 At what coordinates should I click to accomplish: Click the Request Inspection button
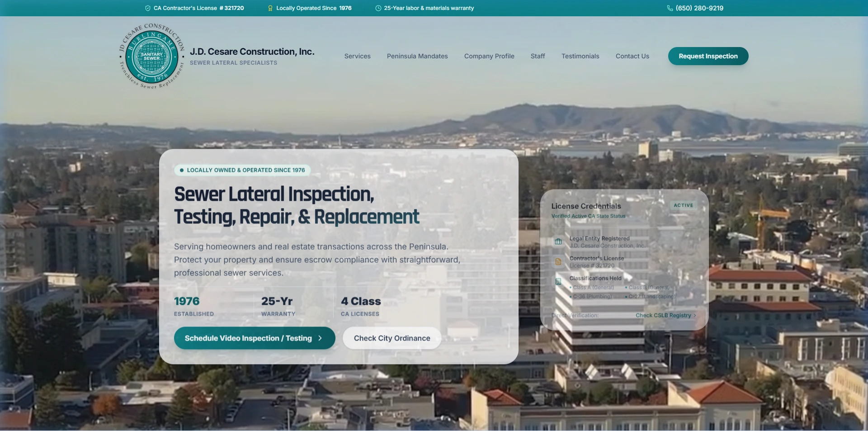point(708,56)
